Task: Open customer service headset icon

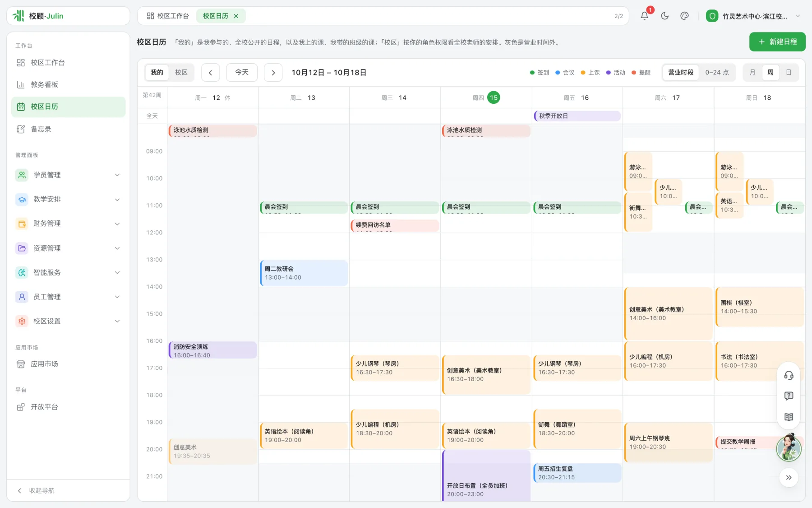Action: [x=789, y=375]
